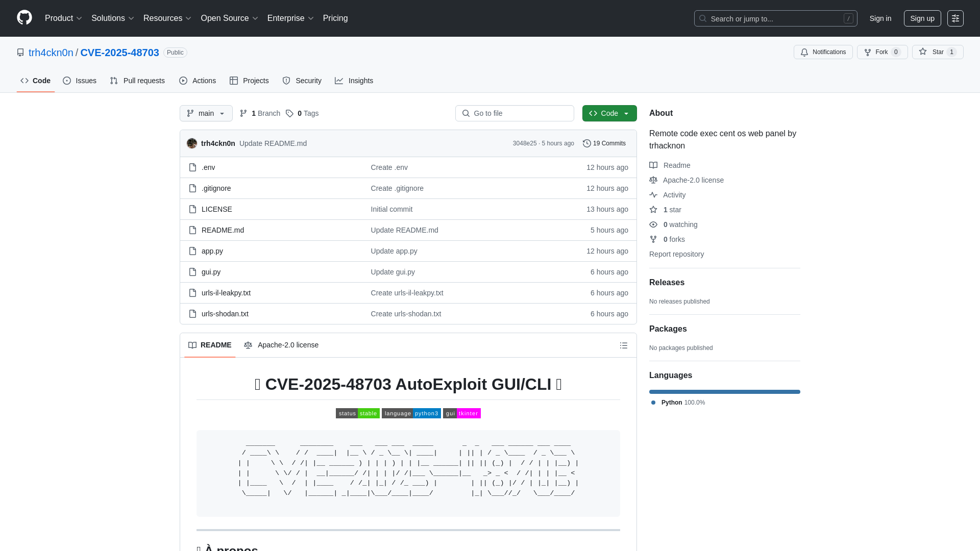Image resolution: width=980 pixels, height=551 pixels.
Task: Switch to the Issues tab
Action: click(x=80, y=81)
